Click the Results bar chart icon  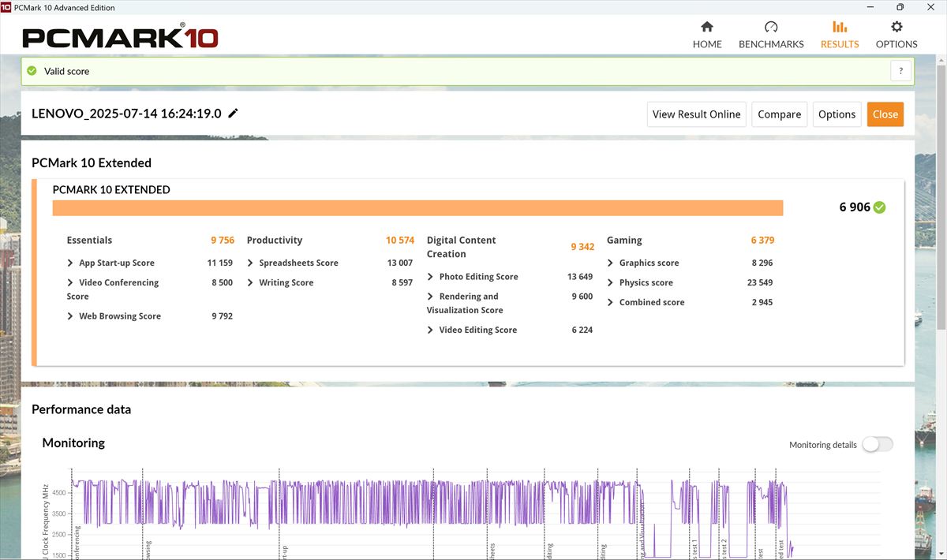[840, 27]
